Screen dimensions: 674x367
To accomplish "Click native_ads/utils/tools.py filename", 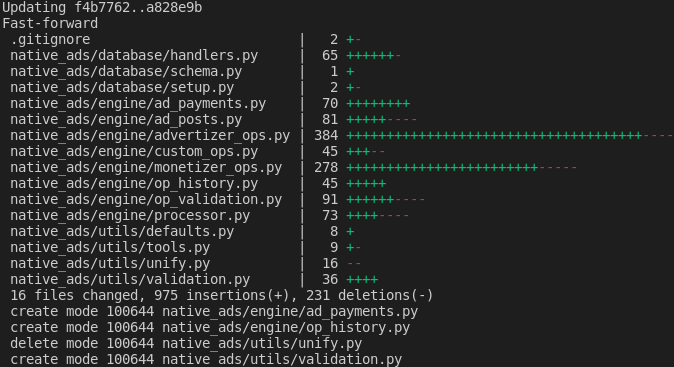I will 110,248.
